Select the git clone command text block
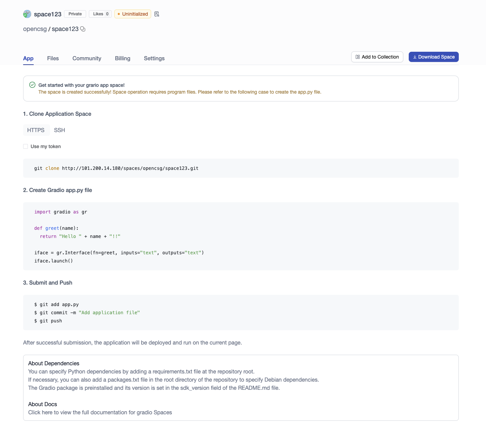 (116, 168)
